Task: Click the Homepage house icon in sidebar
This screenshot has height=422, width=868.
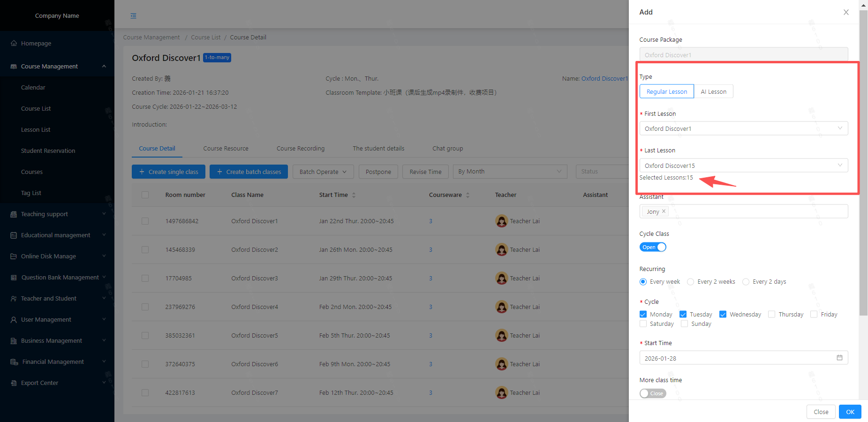Action: coord(14,43)
